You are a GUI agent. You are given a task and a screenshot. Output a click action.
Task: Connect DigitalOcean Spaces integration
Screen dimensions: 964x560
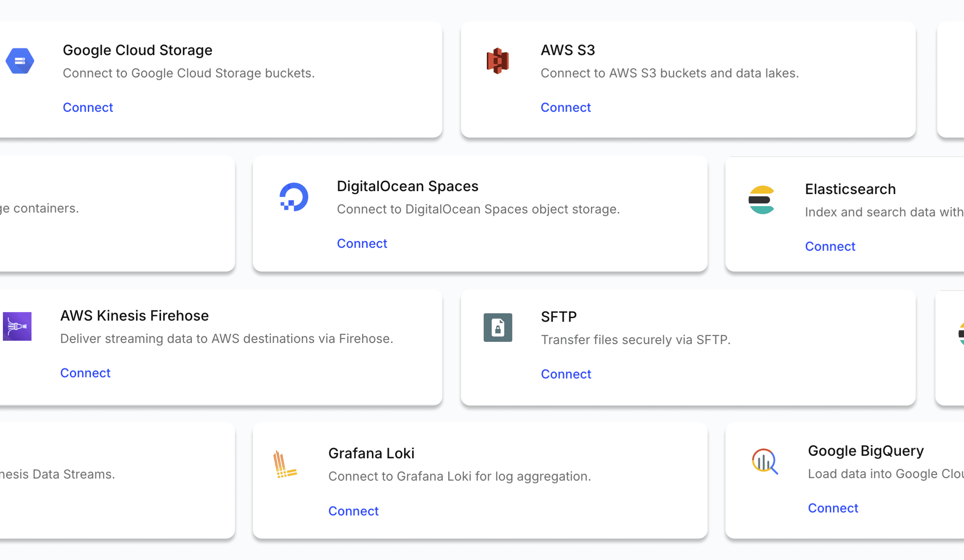(362, 243)
